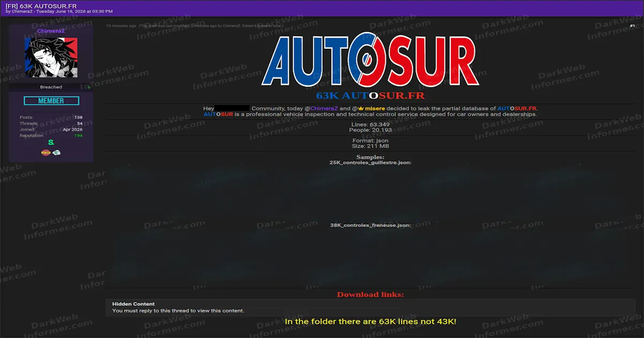This screenshot has width=644, height=338.
Task: Open the ChimeraZ avatar image
Action: click(51, 57)
